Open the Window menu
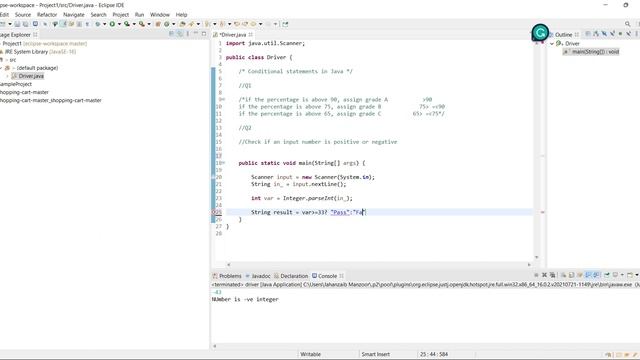 [160, 14]
